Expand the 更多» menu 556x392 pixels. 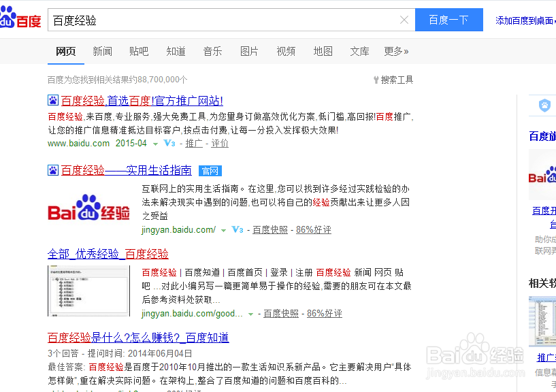point(397,52)
